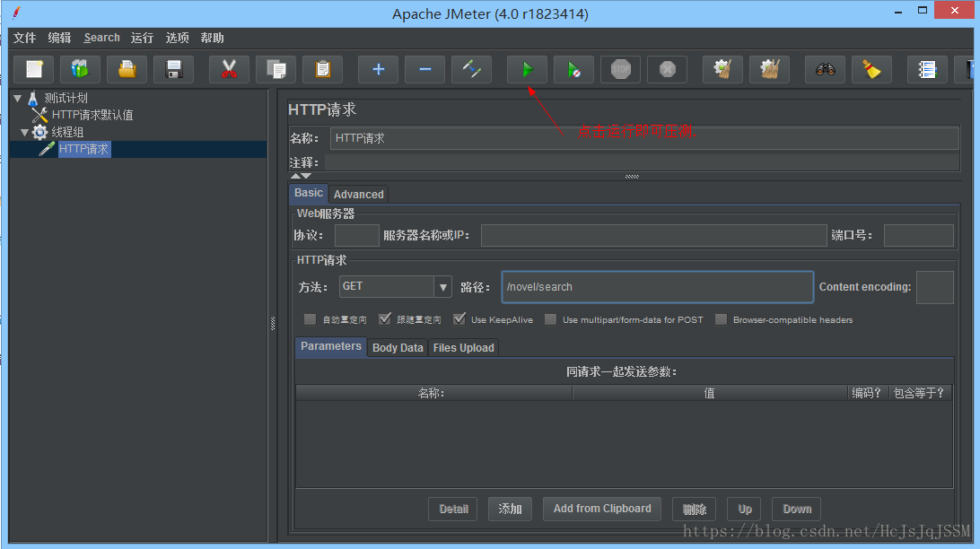Screen dimensions: 980x549
Task: Click the Clear All results icon
Action: click(x=769, y=69)
